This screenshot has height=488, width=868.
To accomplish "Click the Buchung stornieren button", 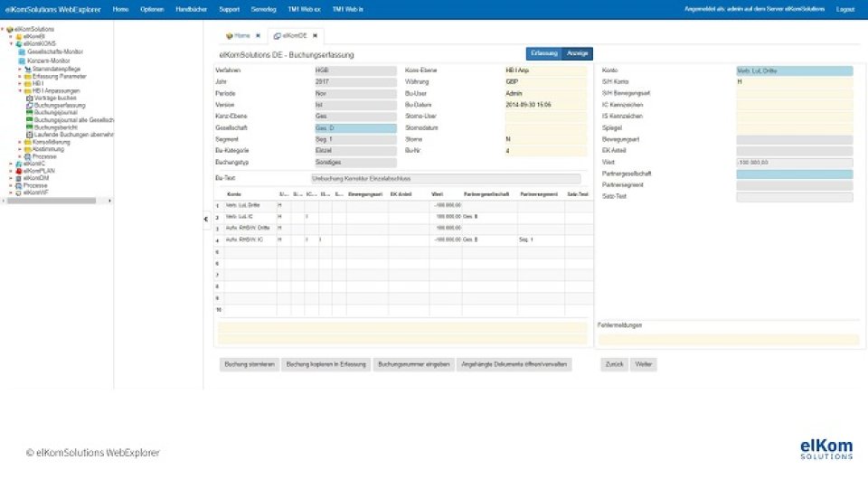I will pyautogui.click(x=249, y=365).
